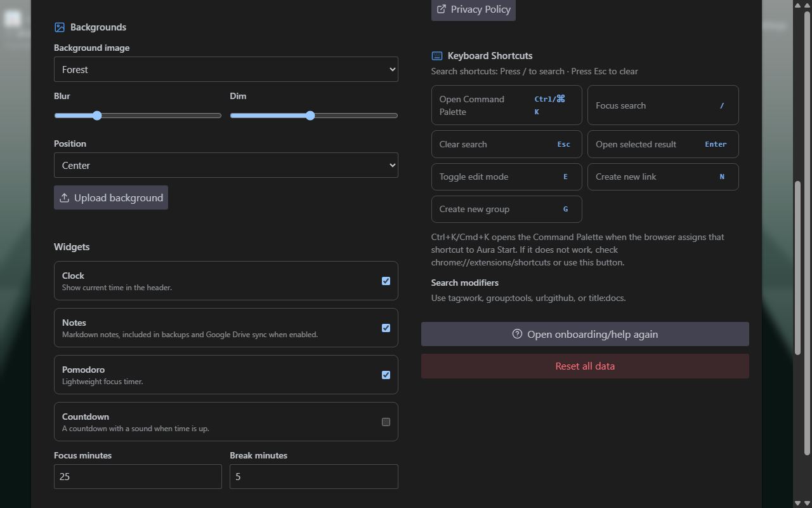This screenshot has height=508, width=812.
Task: Click the 'Lightweight focus timer.' description
Action: coord(103,382)
